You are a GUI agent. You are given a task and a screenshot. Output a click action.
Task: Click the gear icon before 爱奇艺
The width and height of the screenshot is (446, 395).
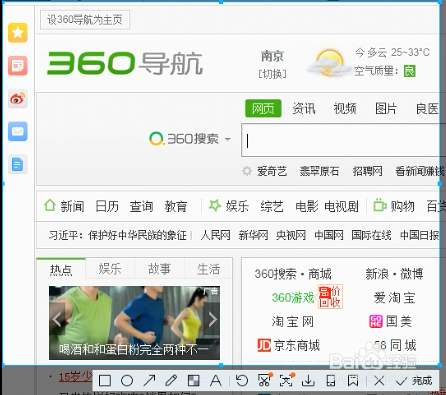pos(247,171)
